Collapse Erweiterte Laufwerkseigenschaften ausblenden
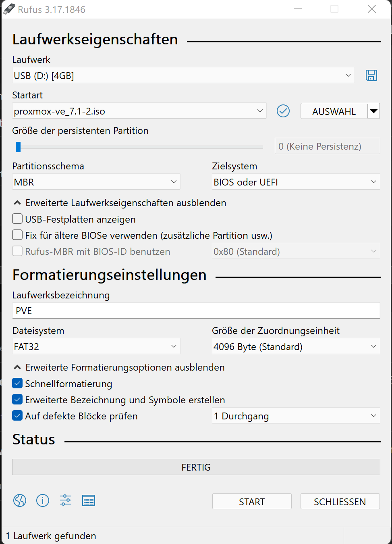 coord(120,203)
